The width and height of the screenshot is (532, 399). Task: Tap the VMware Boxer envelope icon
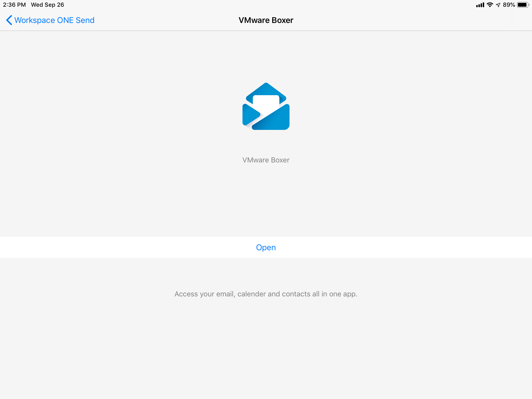266,106
